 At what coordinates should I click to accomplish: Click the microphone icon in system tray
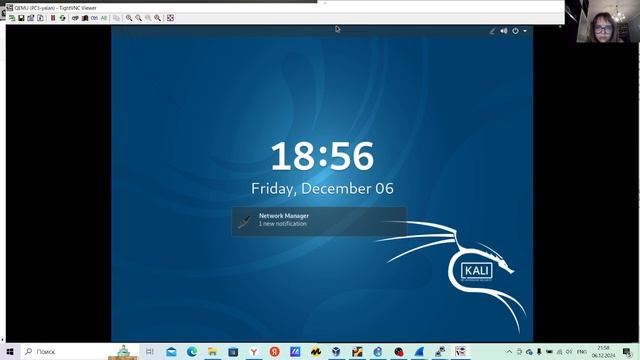[539, 351]
